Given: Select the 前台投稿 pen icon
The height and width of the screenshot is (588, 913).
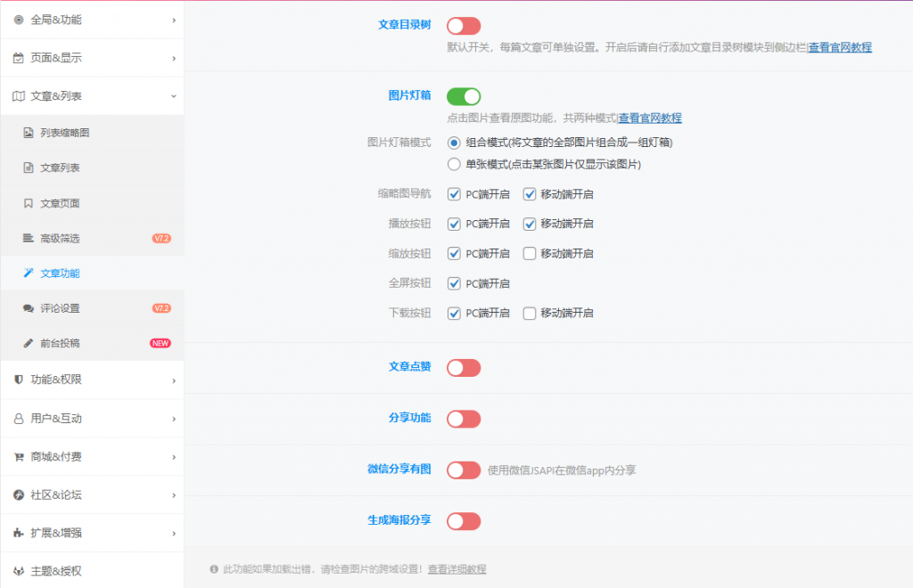Looking at the screenshot, I should click(28, 343).
